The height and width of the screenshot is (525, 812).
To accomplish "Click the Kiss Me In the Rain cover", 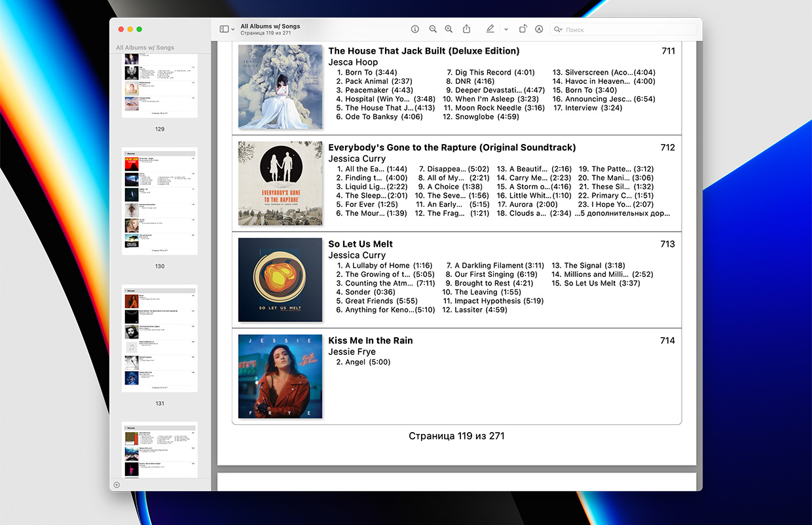I will pyautogui.click(x=280, y=376).
